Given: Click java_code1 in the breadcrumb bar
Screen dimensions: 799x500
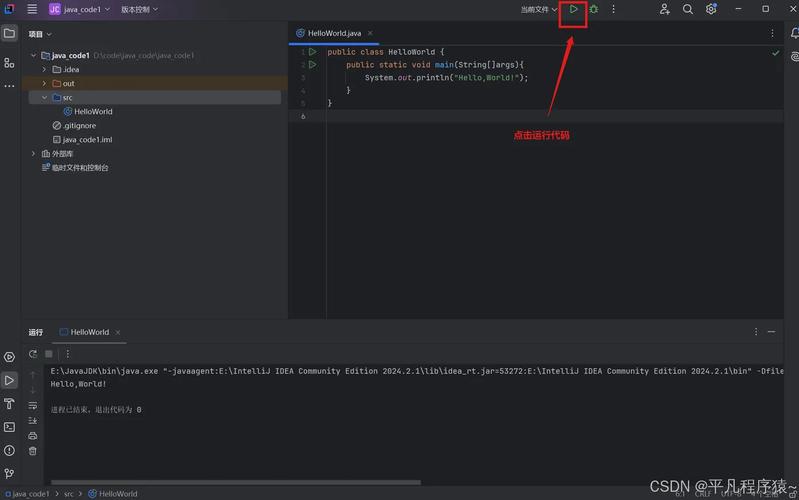Looking at the screenshot, I should click(x=27, y=493).
